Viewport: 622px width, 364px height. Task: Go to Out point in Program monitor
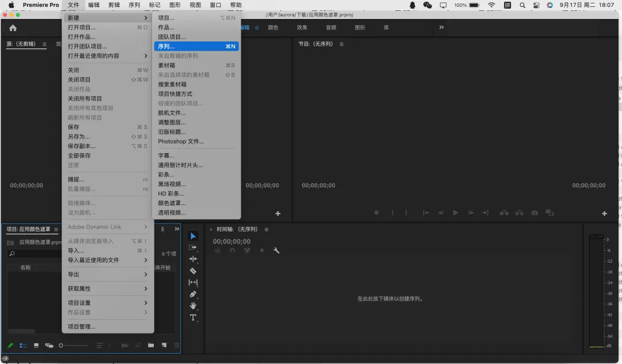click(486, 213)
